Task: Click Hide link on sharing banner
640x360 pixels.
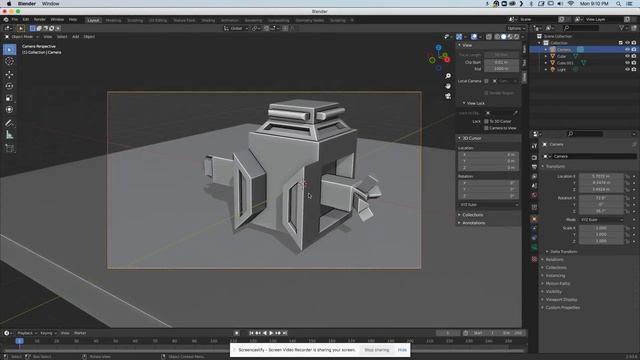Action: (402, 350)
